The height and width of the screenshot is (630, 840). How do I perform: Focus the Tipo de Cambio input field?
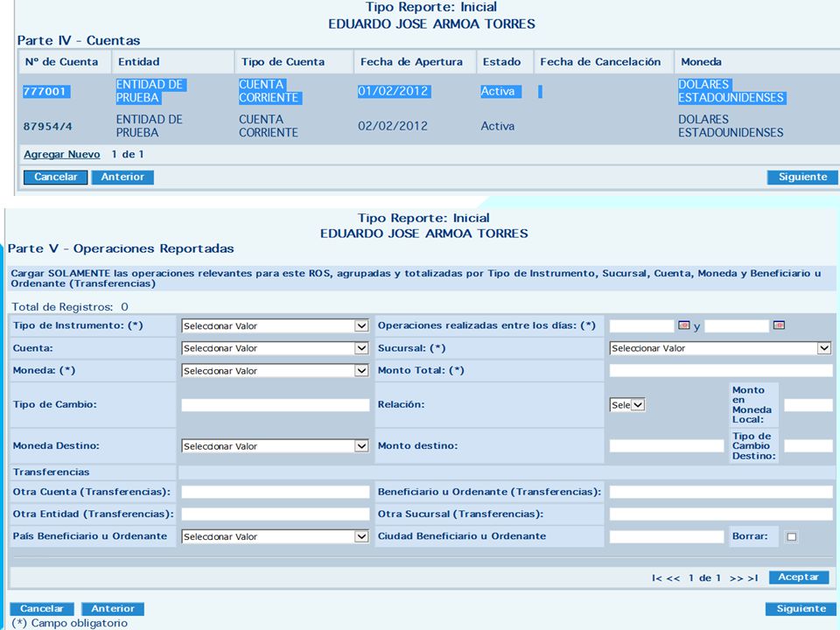click(x=276, y=405)
